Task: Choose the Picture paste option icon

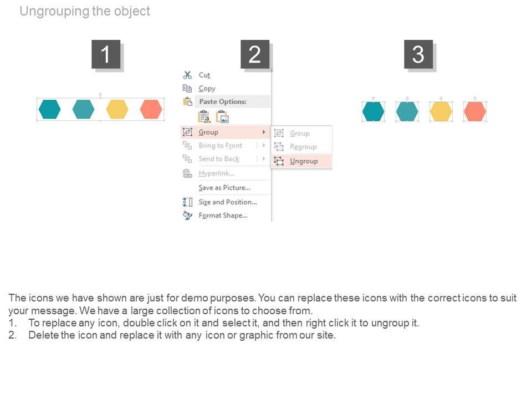Action: coord(222,116)
